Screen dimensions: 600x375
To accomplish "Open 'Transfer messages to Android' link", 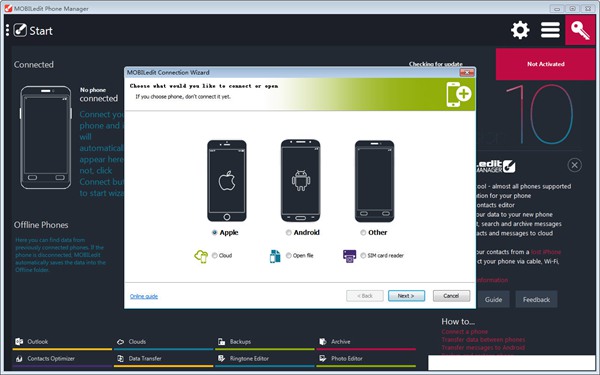I will (x=483, y=347).
